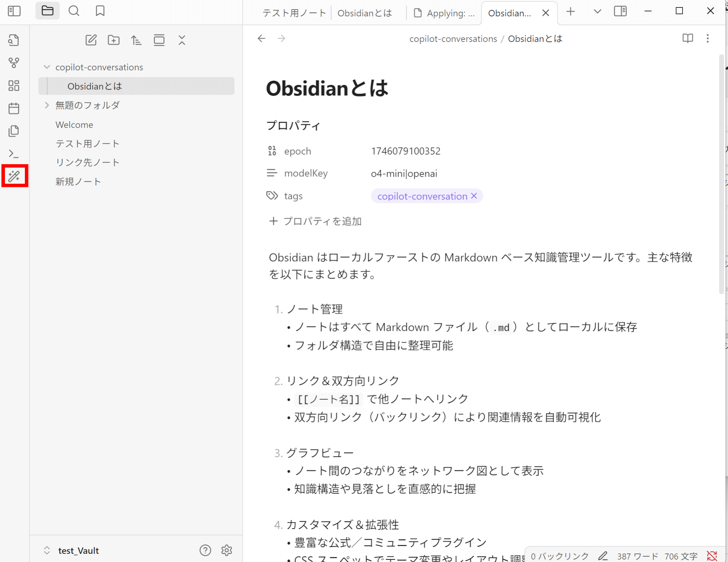Click プロパティを追加 button
The height and width of the screenshot is (562, 728).
click(315, 221)
